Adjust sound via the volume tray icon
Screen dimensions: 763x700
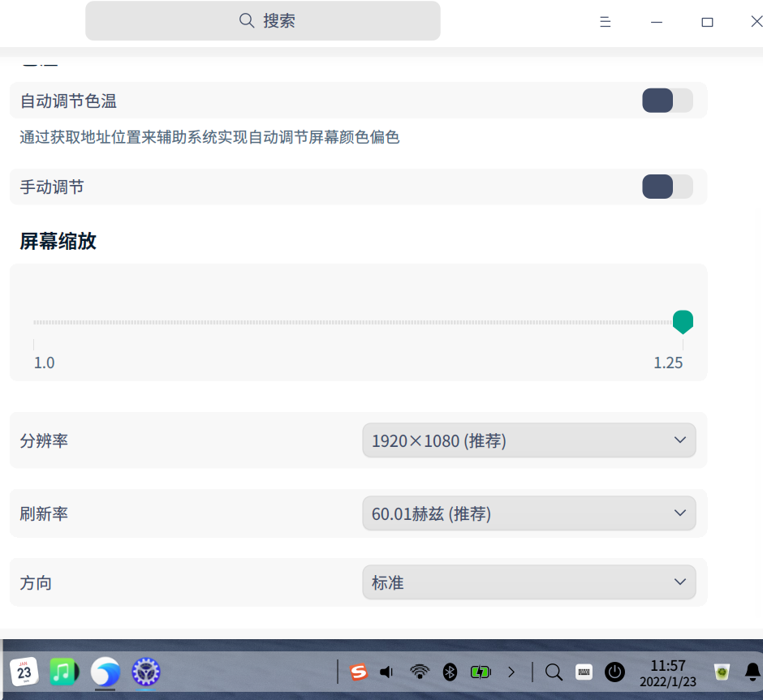click(386, 672)
